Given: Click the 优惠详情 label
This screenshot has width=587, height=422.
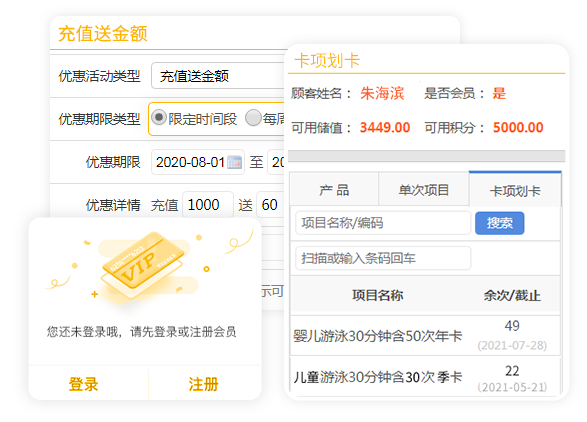Looking at the screenshot, I should (113, 205).
